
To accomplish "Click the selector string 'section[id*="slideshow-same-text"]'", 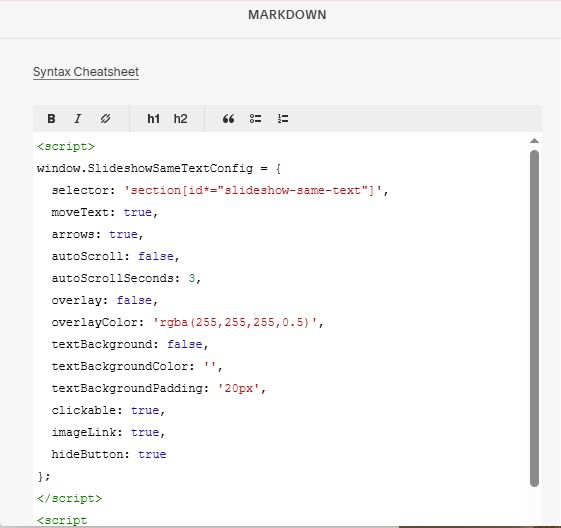I will (253, 190).
